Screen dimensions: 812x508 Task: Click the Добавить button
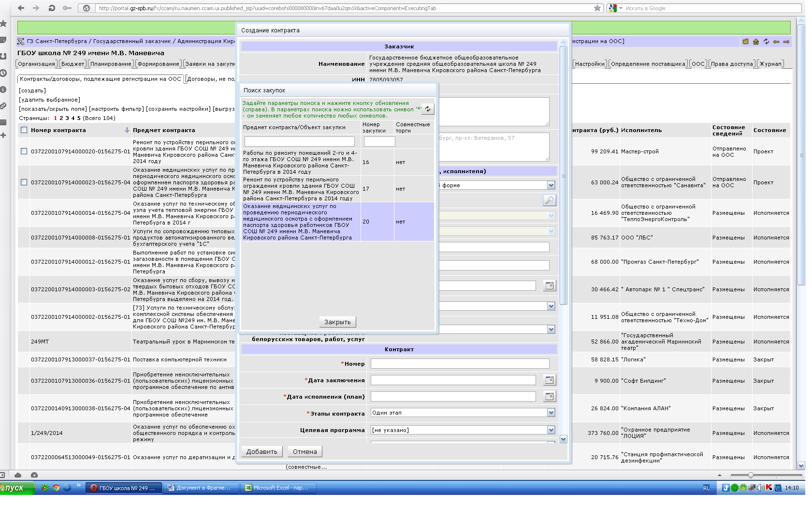coord(262,451)
